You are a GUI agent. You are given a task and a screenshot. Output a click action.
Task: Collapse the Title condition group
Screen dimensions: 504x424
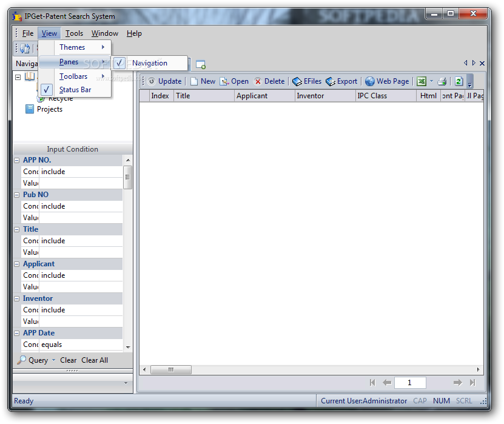coord(17,229)
